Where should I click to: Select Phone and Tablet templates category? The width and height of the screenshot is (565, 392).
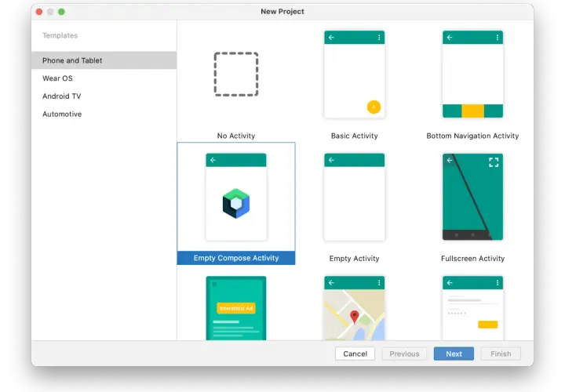pos(104,60)
